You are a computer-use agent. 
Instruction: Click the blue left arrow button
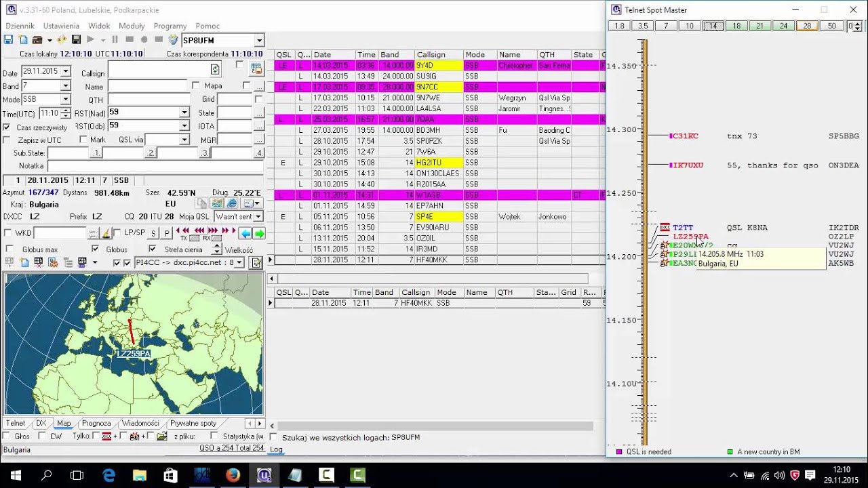coord(245,233)
